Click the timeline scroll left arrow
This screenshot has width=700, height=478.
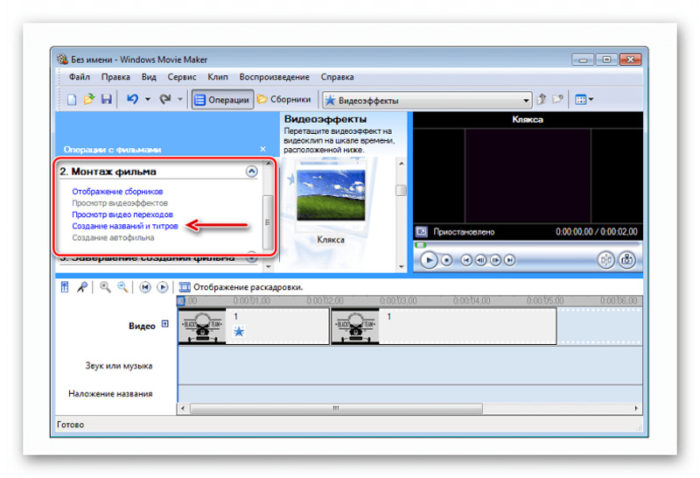[x=182, y=408]
